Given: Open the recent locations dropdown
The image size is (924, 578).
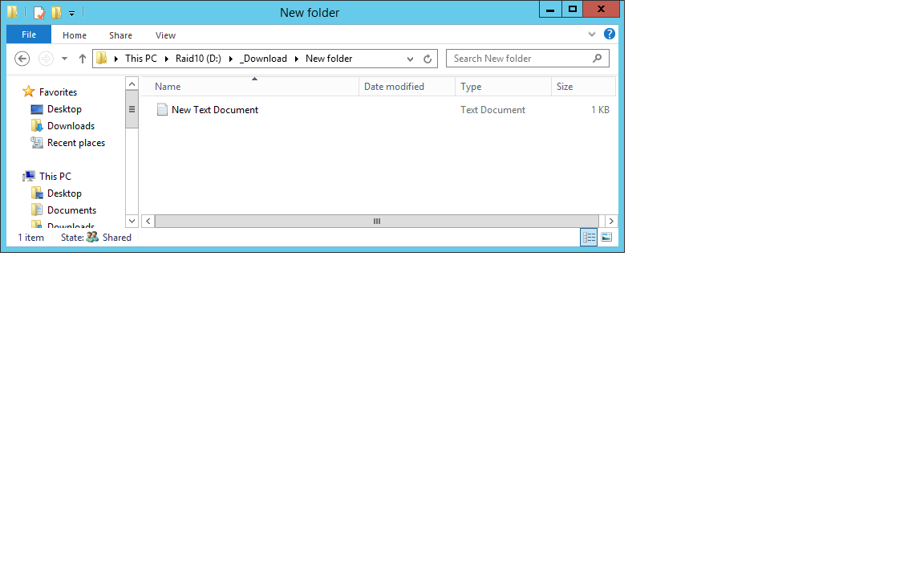Looking at the screenshot, I should pos(64,59).
